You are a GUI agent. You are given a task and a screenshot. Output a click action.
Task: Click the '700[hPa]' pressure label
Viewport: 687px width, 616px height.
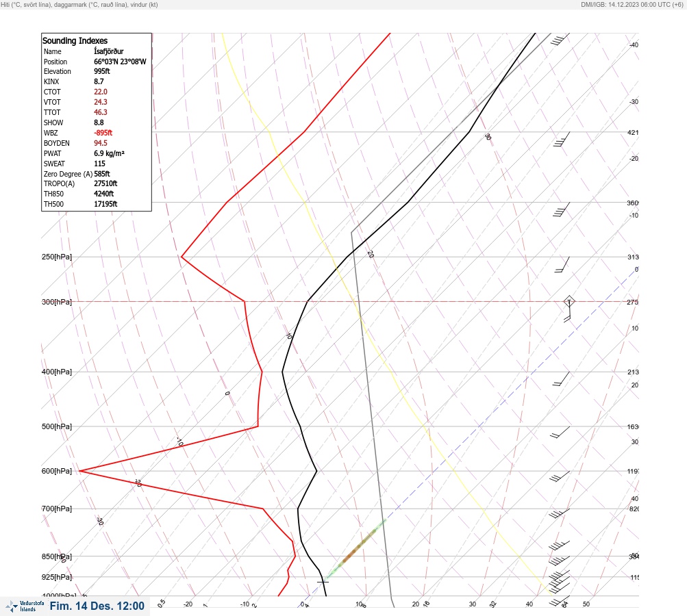(x=57, y=509)
